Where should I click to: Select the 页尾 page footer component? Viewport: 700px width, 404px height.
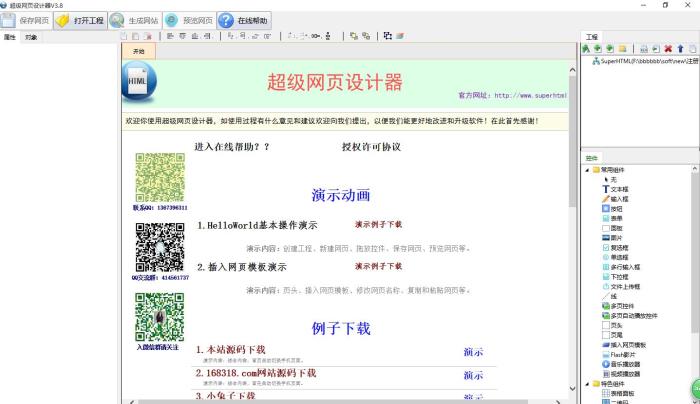[x=612, y=335]
